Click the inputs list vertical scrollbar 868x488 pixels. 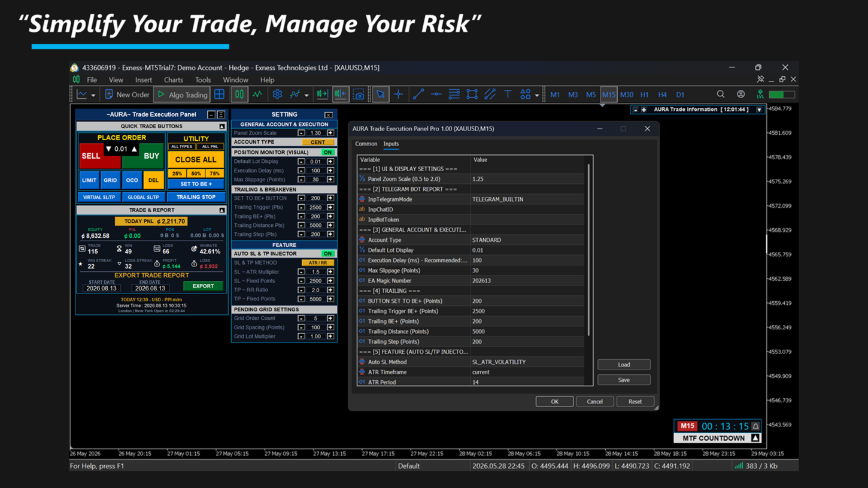588,250
